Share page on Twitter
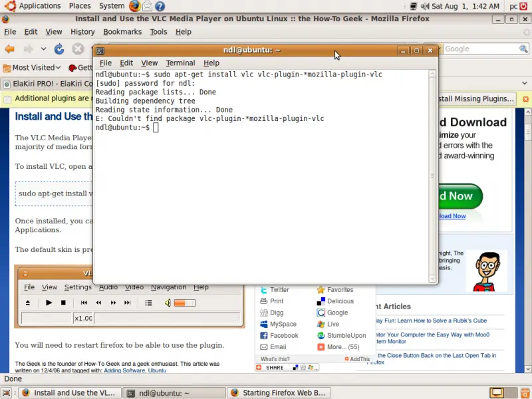This screenshot has width=532, height=399. click(274, 290)
